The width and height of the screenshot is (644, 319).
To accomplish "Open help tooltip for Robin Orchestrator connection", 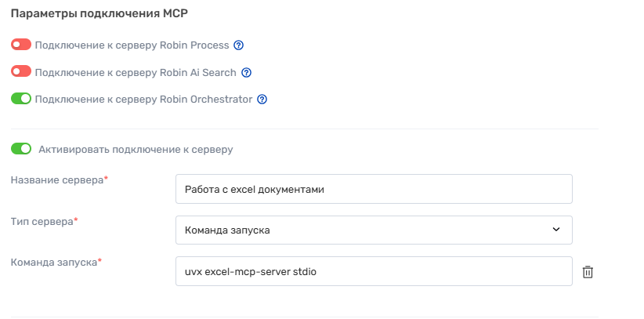I will click(262, 100).
